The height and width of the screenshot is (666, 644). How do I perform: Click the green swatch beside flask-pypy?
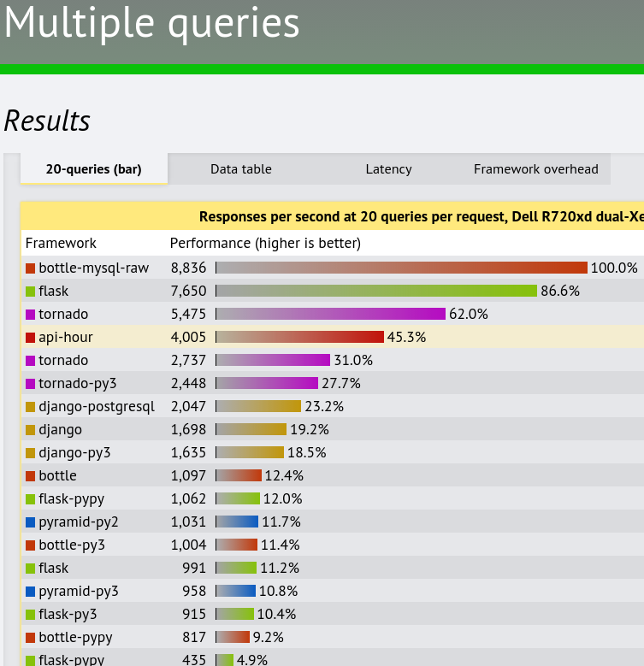tap(31, 499)
